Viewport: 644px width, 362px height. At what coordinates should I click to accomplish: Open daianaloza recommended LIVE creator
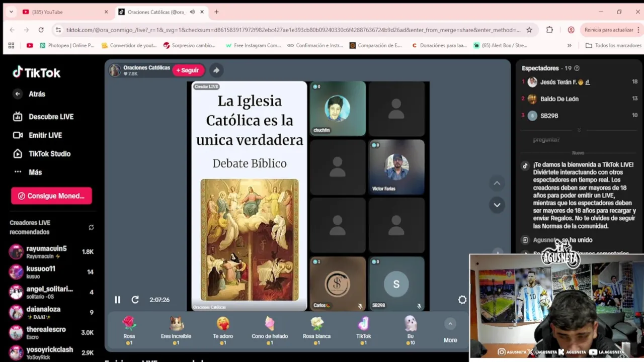pos(51,312)
